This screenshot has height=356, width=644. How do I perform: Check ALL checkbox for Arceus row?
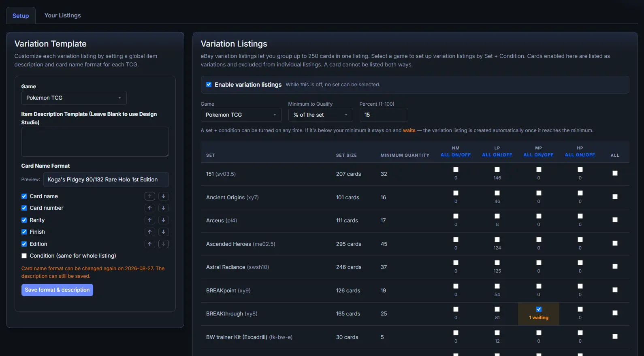click(615, 220)
